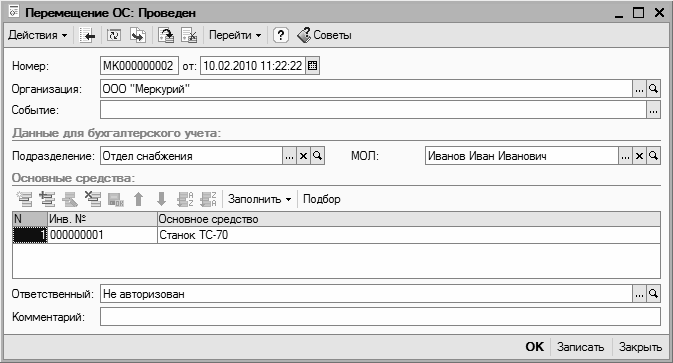Click the Организация field ООО Меркурий
The height and width of the screenshot is (363, 673).
pyautogui.click(x=366, y=89)
